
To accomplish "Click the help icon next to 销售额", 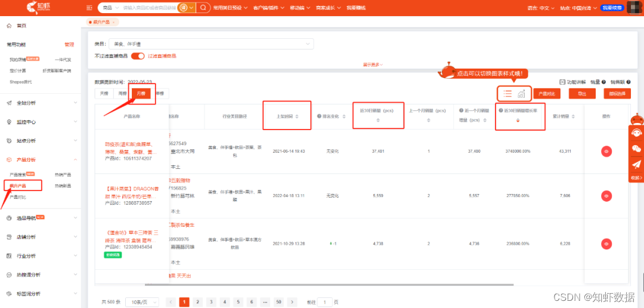I will tap(628, 82).
